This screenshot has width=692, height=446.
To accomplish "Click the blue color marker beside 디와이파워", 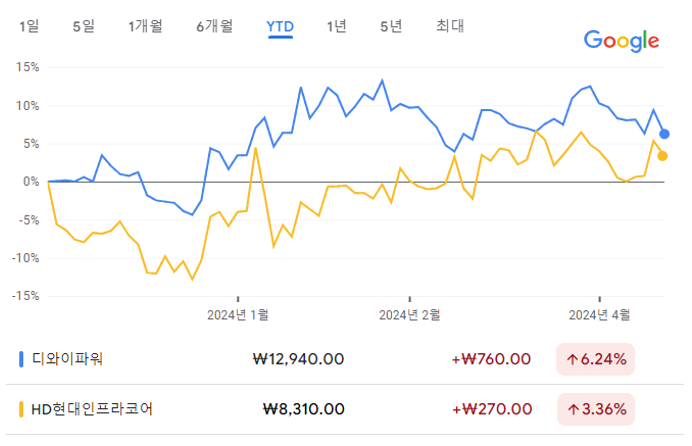I will click(21, 359).
